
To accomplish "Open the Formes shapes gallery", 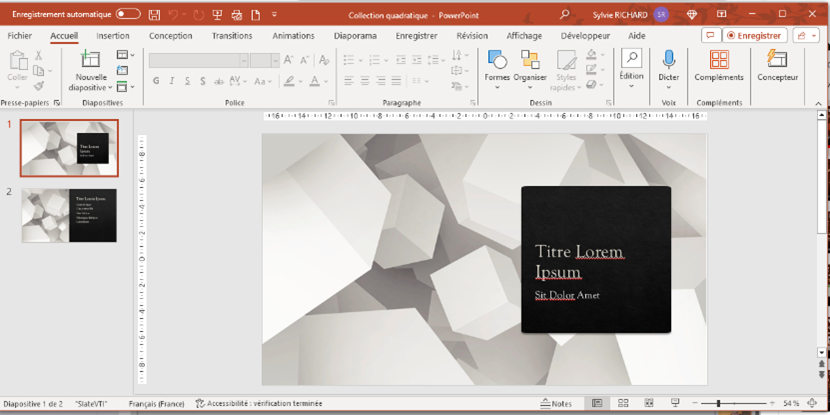I will (x=497, y=68).
